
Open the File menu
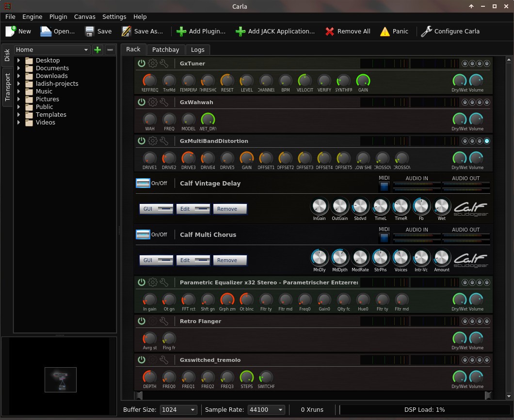tap(10, 16)
